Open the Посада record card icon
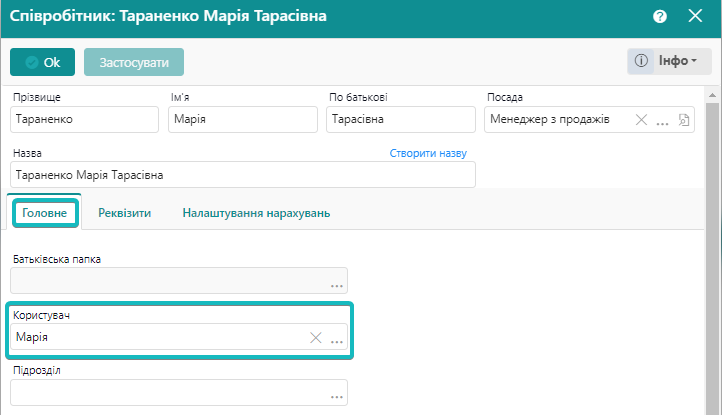Image resolution: width=722 pixels, height=415 pixels. click(x=684, y=120)
